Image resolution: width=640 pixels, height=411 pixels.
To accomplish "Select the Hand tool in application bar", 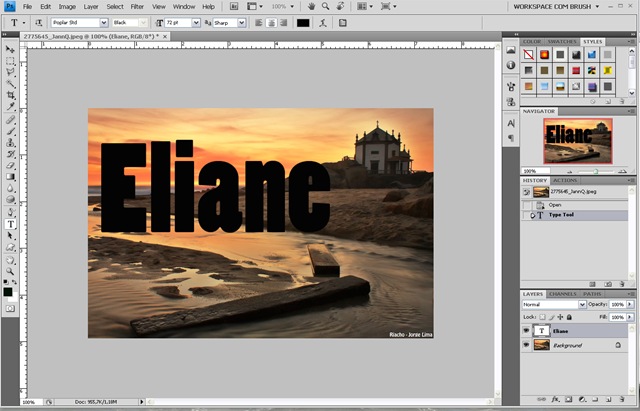I will tap(311, 7).
